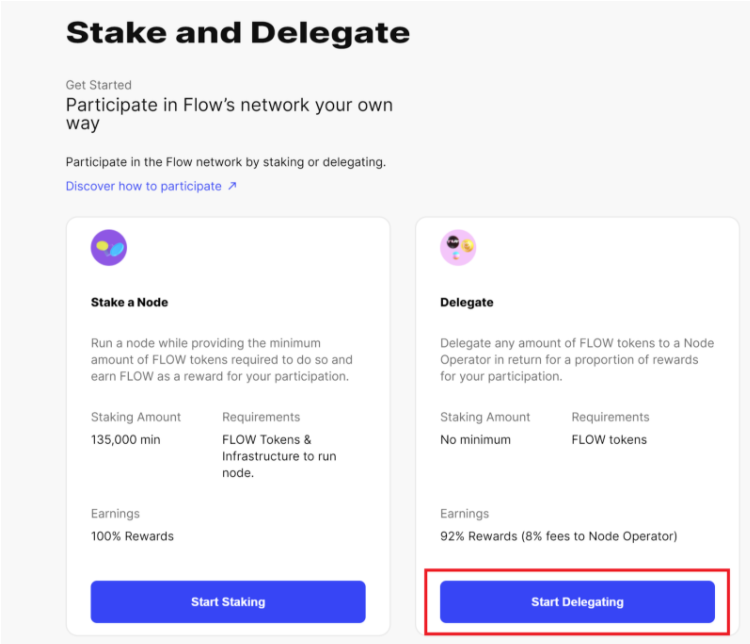Click the purple Stake a Node icon
Viewport: 750px width, 644px height.
pyautogui.click(x=109, y=247)
